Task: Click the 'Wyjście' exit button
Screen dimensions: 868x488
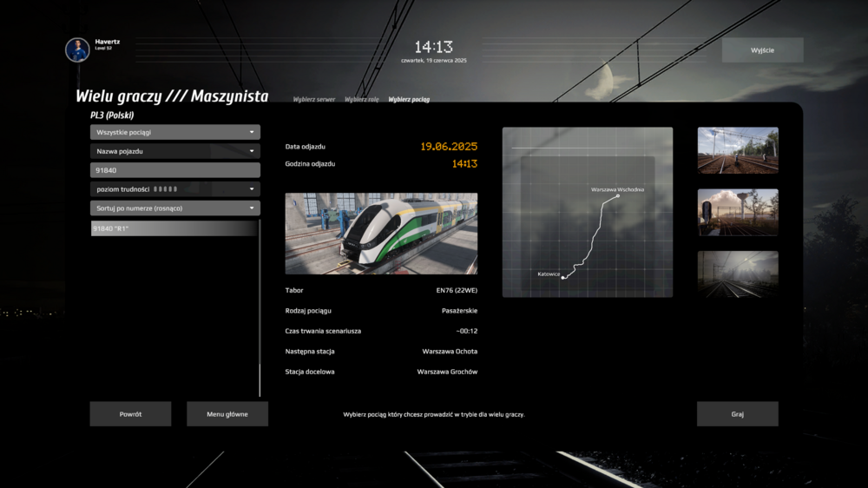Action: pyautogui.click(x=762, y=50)
